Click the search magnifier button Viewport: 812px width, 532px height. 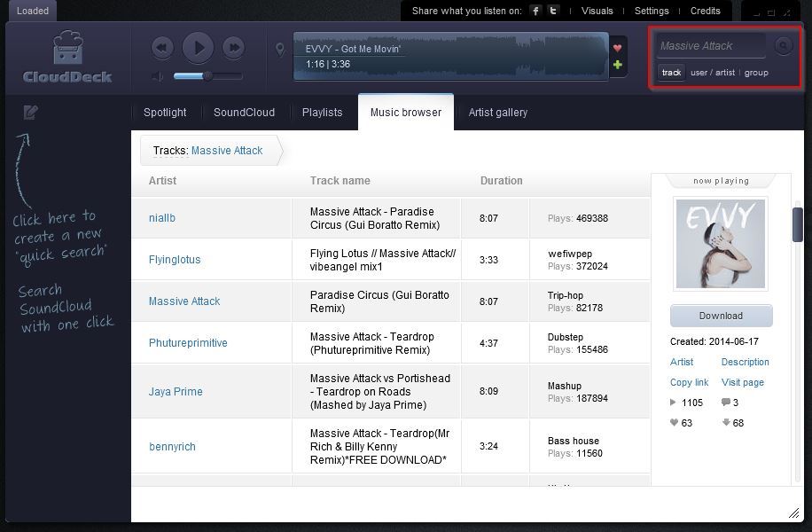784,46
